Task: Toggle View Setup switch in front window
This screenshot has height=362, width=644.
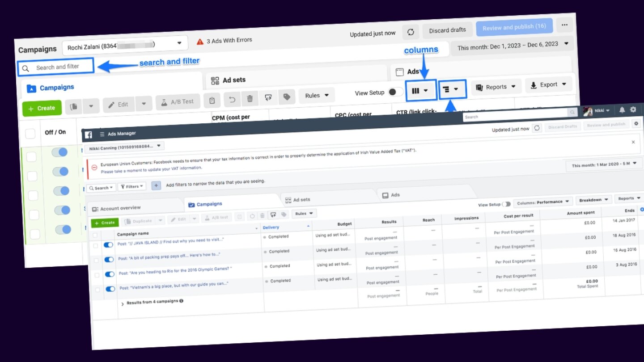Action: click(x=506, y=204)
